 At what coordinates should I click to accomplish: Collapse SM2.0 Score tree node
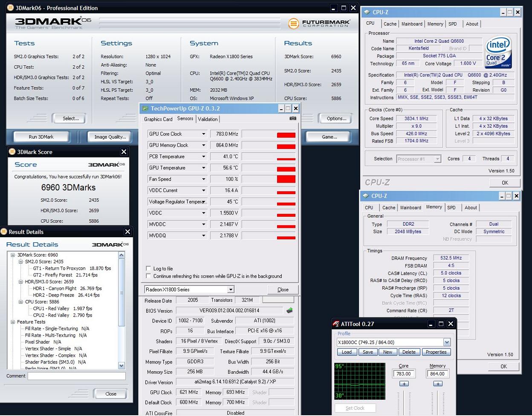20,262
